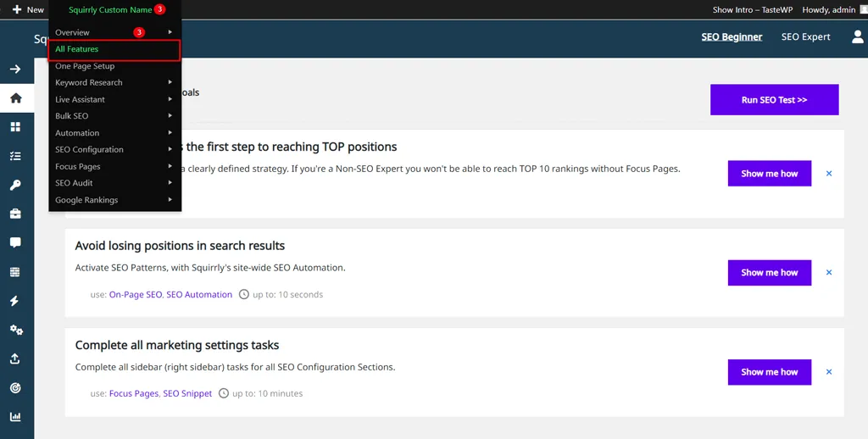Click Show me how for marketing settings tasks
Viewport: 868px width, 439px height.
click(770, 372)
